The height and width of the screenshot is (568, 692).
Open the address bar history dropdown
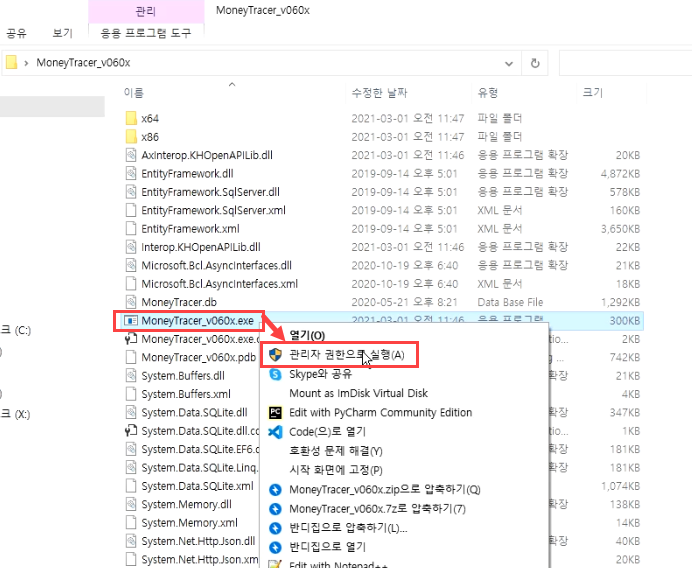coord(509,64)
